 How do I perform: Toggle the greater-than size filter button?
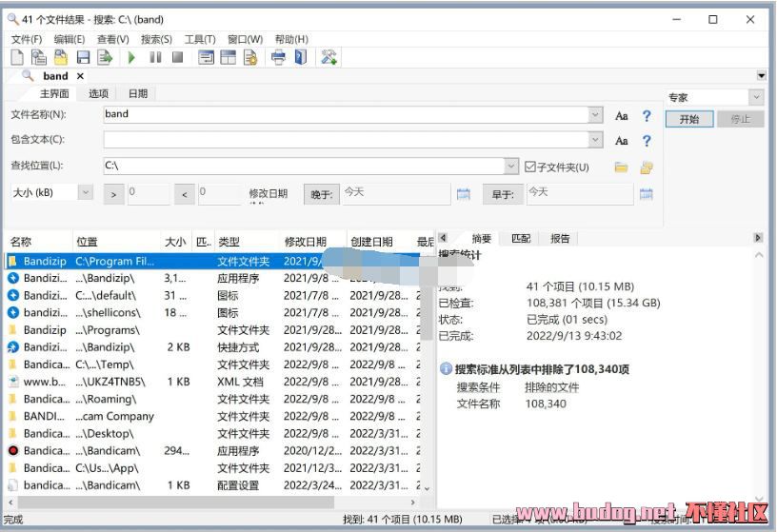coord(113,194)
